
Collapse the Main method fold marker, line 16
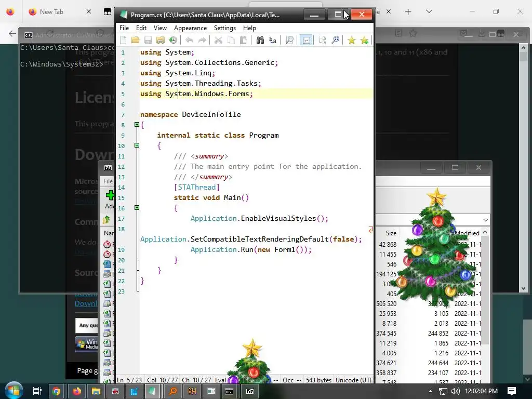(137, 208)
